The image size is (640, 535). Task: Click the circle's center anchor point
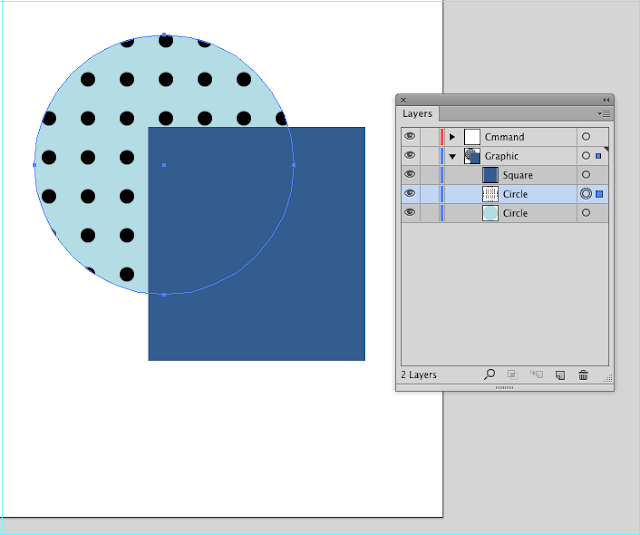point(164,165)
